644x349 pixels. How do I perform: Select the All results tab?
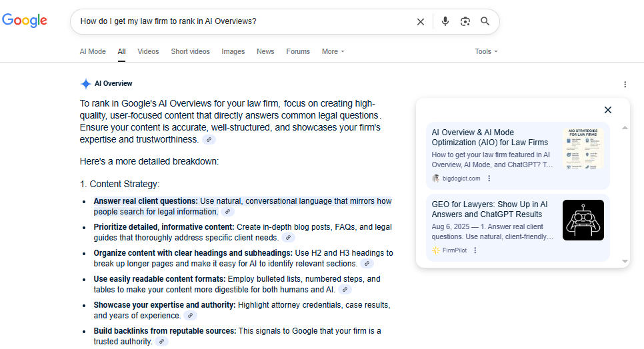(121, 51)
